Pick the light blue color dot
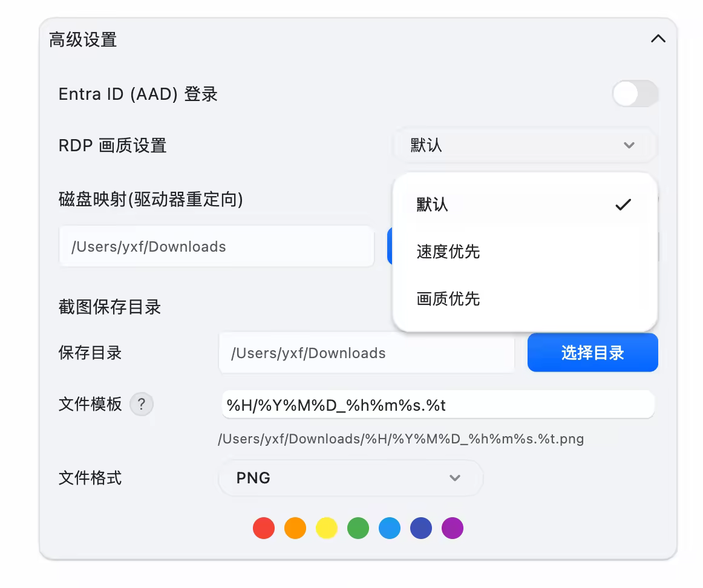703x588 pixels. (x=390, y=528)
